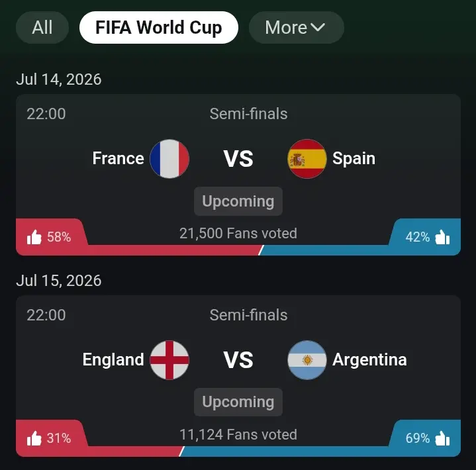Screen dimensions: 476x470
Task: Click the Upcoming badge for England vs Argentina
Action: (x=238, y=402)
